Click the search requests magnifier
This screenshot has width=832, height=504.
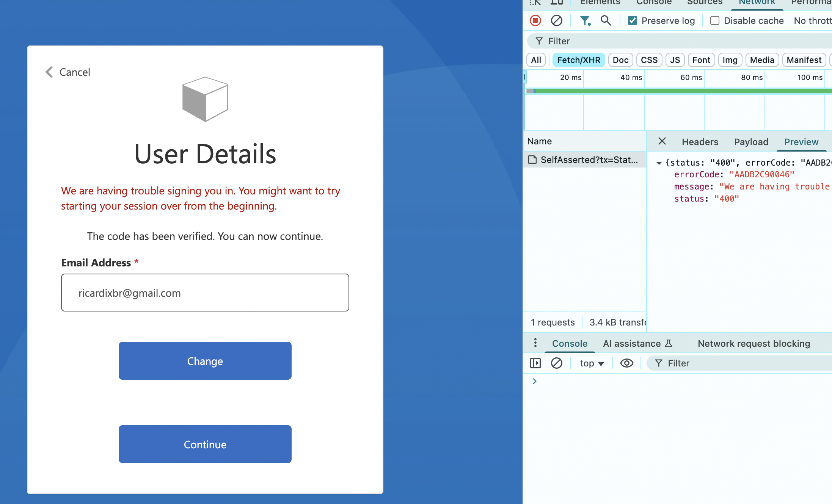(606, 20)
